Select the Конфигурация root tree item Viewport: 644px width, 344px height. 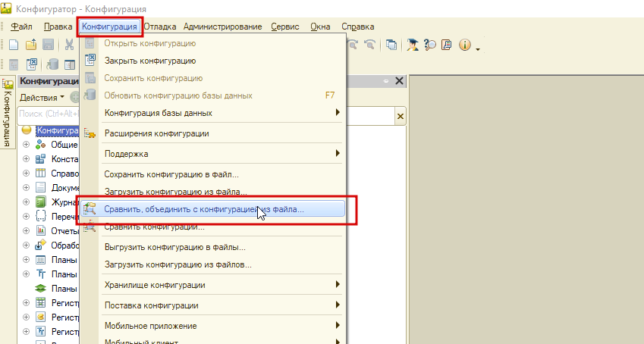coord(58,130)
